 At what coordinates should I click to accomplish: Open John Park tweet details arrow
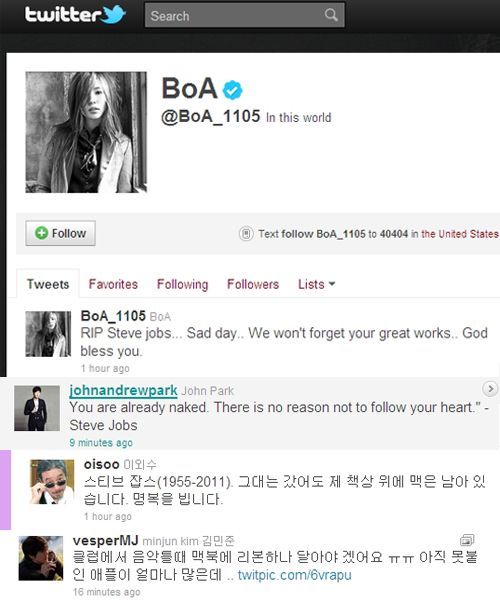490,389
